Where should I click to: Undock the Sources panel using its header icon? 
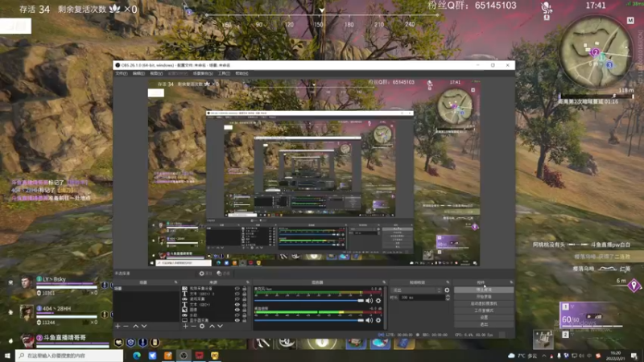[x=248, y=282]
